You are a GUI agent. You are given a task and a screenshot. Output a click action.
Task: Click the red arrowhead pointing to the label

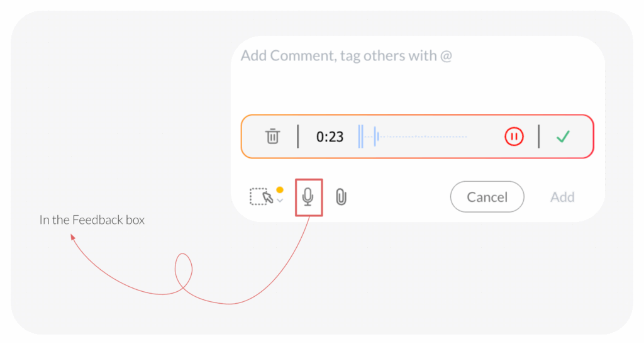(x=73, y=237)
